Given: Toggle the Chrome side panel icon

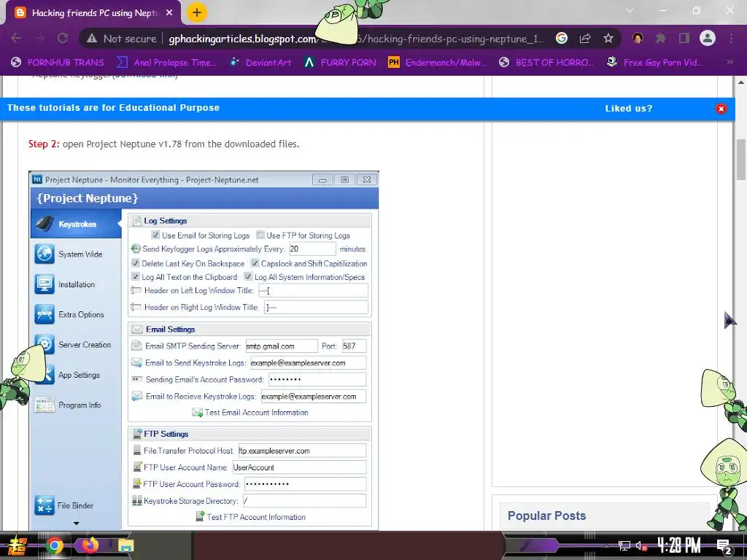Looking at the screenshot, I should click(x=684, y=38).
